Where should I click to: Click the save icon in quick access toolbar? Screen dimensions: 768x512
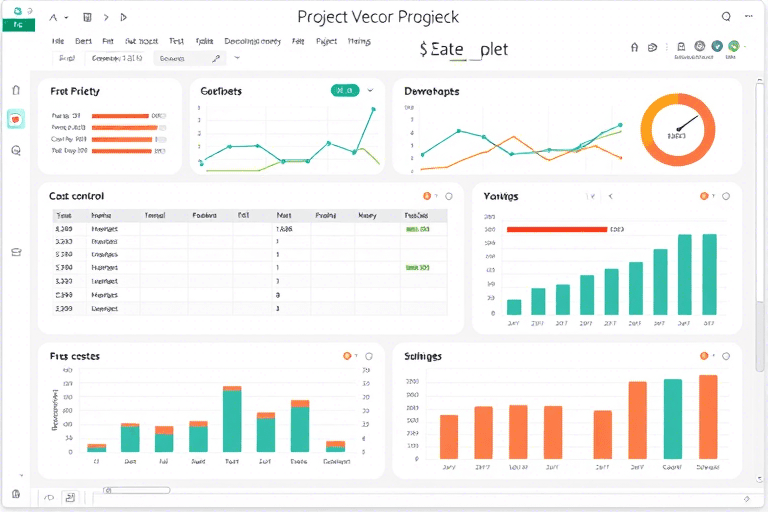click(87, 17)
